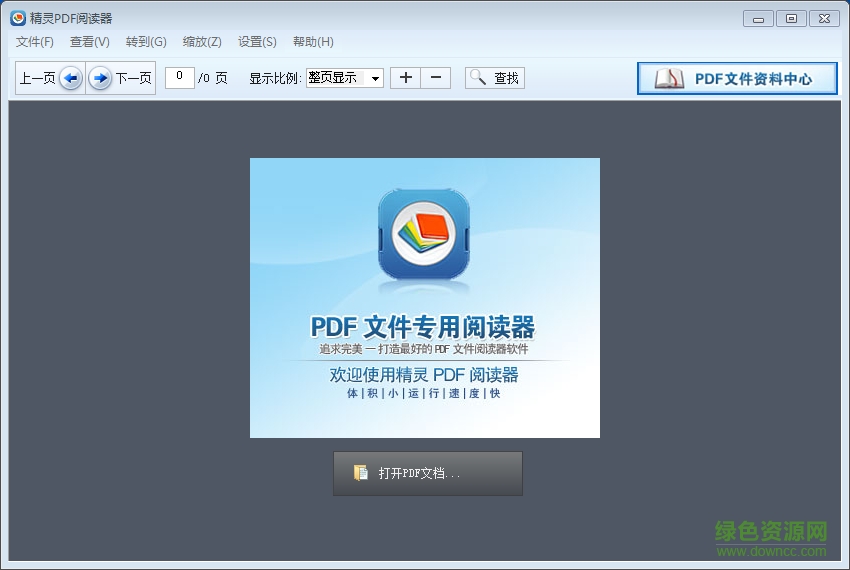Viewport: 850px width, 570px height.
Task: Click the 精灵PDF阅读器 title bar app icon
Action: [x=18, y=18]
